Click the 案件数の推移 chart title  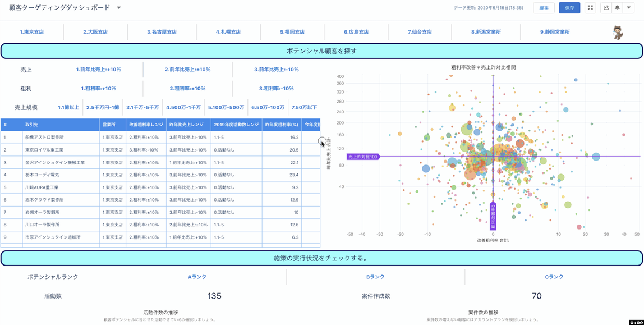(x=483, y=312)
